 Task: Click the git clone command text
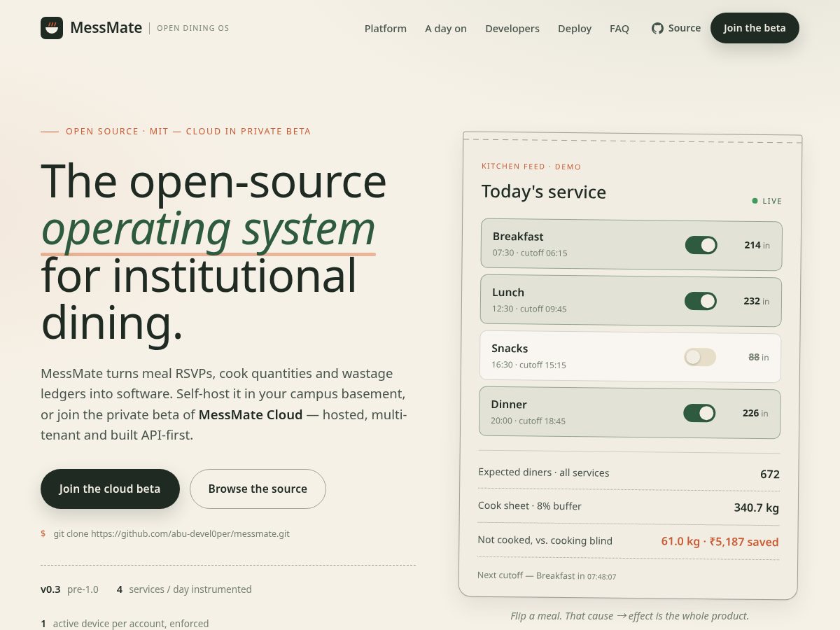(171, 533)
